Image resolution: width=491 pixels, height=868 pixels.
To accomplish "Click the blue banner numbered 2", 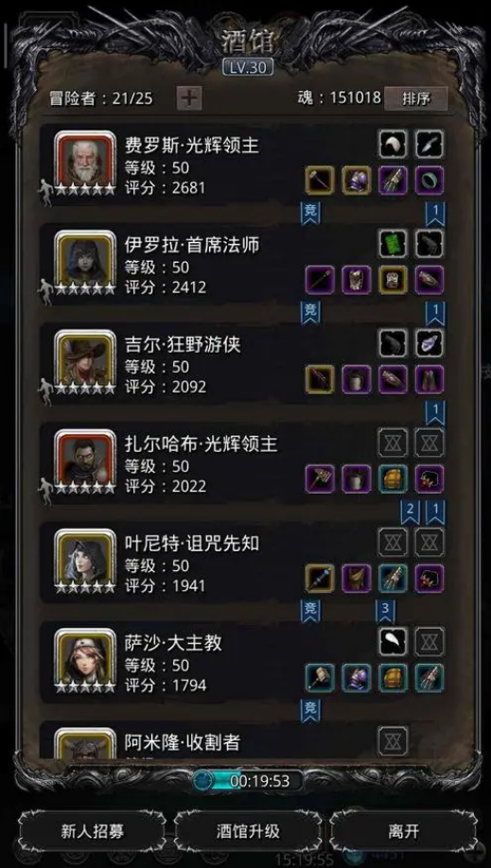I will click(x=410, y=512).
